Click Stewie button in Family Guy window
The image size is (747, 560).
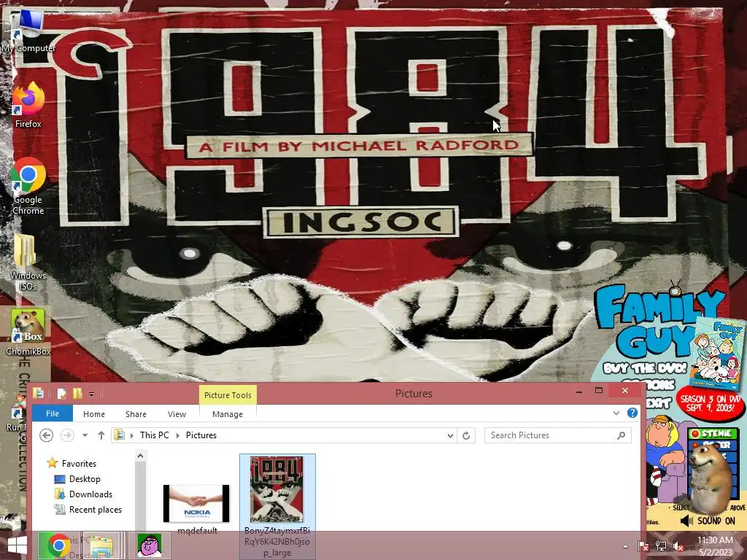coord(713,433)
